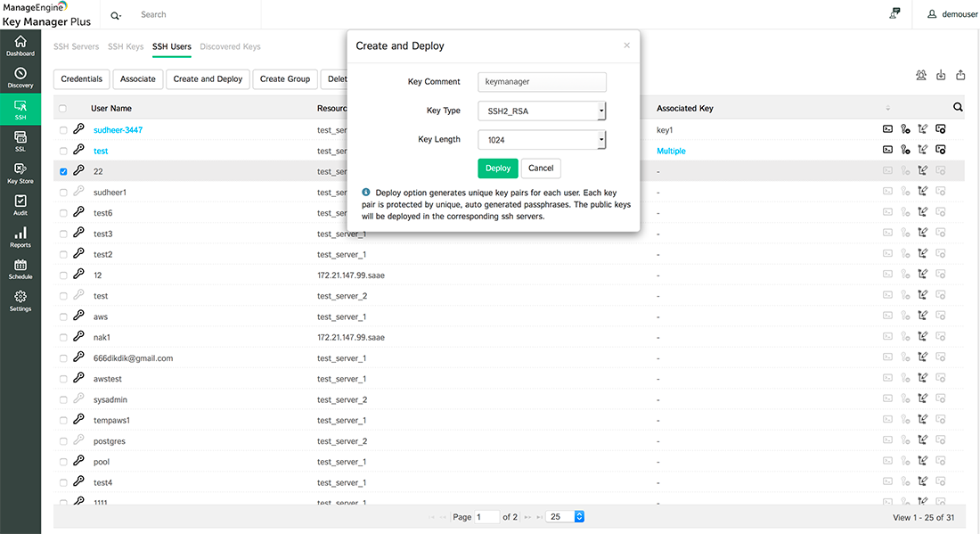Switch to the SSH Keys tab
The image size is (980, 534).
click(126, 46)
